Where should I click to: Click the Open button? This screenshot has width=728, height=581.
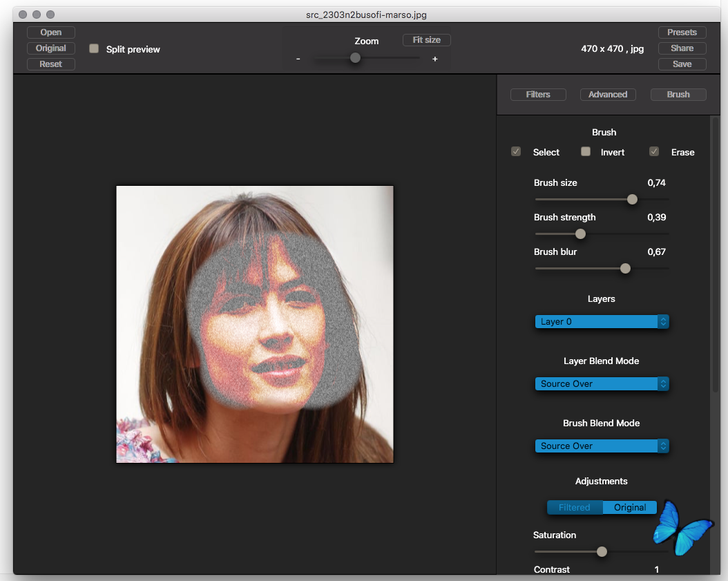tap(50, 32)
